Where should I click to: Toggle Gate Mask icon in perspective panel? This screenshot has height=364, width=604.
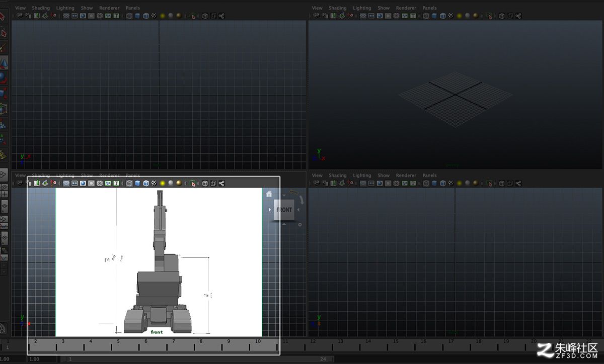[388, 16]
